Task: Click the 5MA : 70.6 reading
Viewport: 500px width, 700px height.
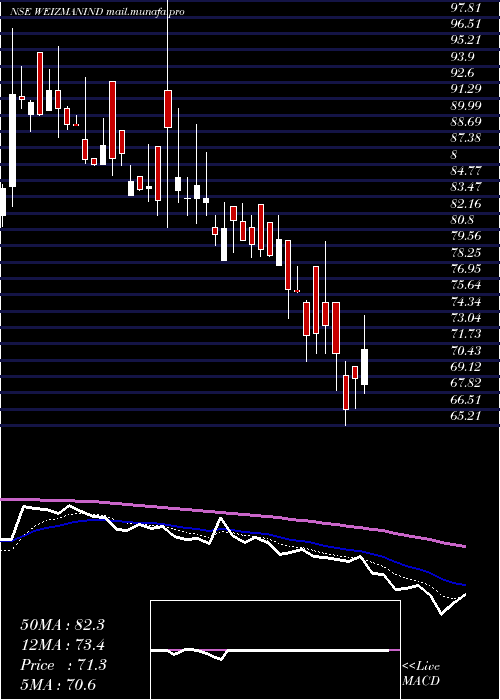Action: (58, 685)
